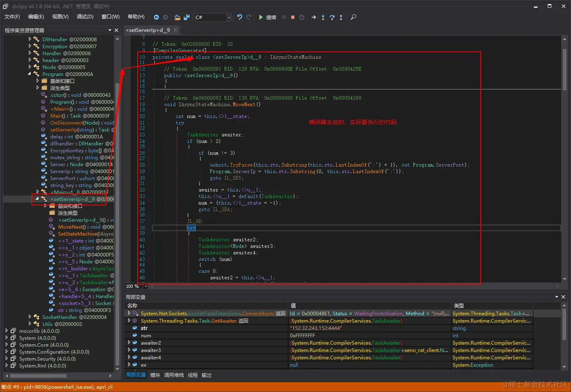Select OnDisconnect(Node) method in tree
The image size is (571, 392).
click(82, 122)
